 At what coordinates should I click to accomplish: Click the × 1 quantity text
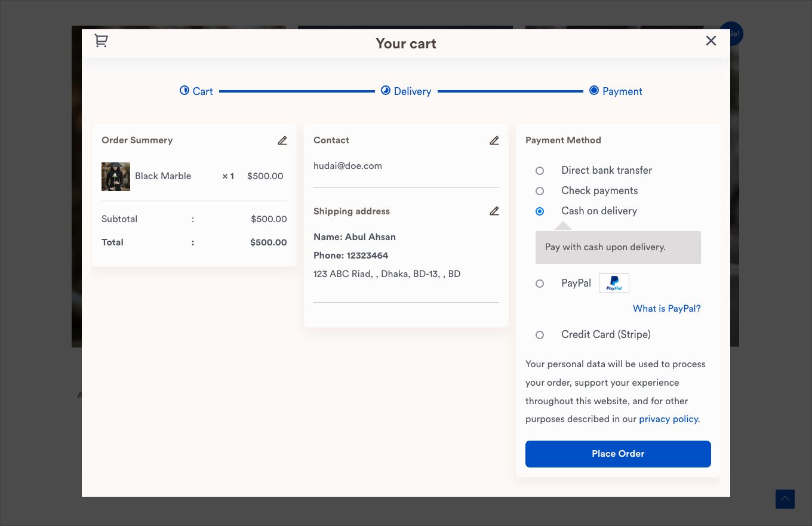[228, 176]
